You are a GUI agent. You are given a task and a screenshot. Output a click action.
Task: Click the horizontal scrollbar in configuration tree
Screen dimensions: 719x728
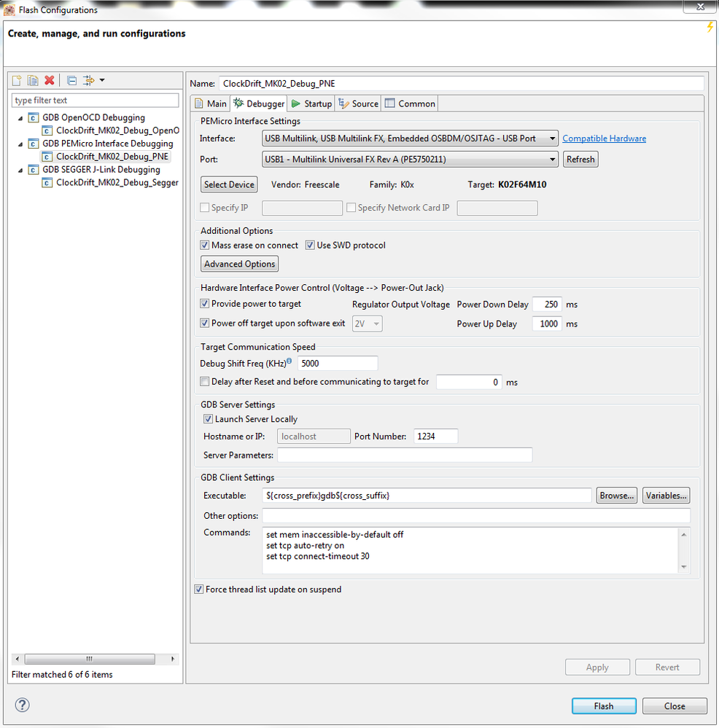[90, 659]
